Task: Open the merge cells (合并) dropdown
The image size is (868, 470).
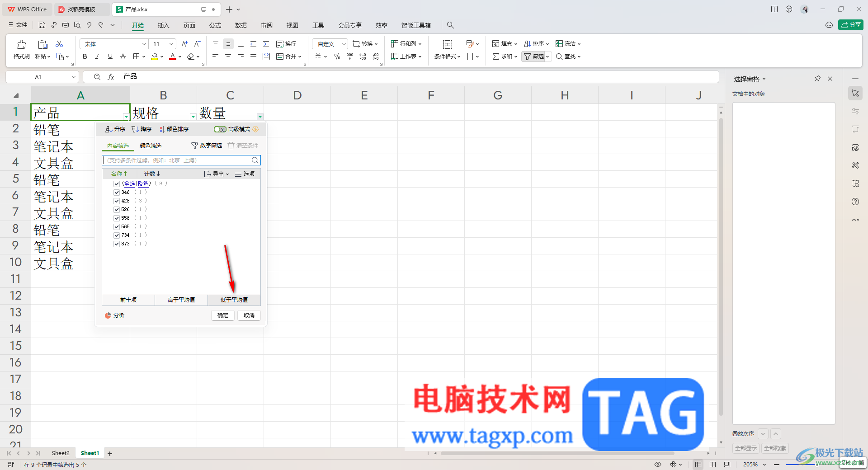Action: pyautogui.click(x=300, y=56)
